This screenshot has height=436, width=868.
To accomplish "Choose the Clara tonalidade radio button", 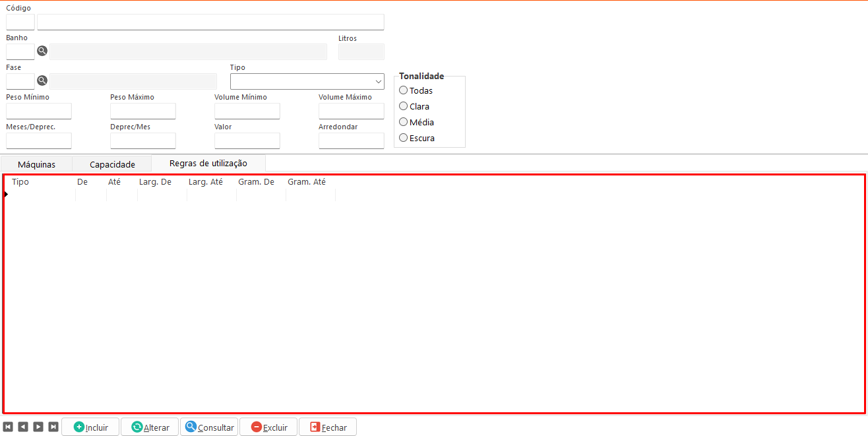I will point(404,106).
